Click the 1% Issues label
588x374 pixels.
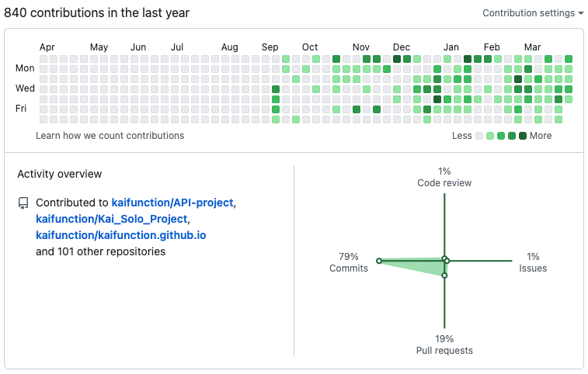(x=533, y=262)
